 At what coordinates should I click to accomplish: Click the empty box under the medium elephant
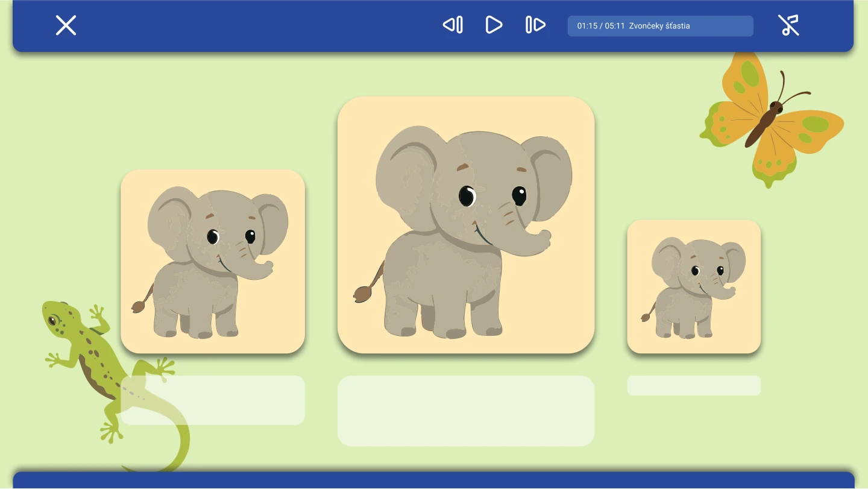pos(213,400)
